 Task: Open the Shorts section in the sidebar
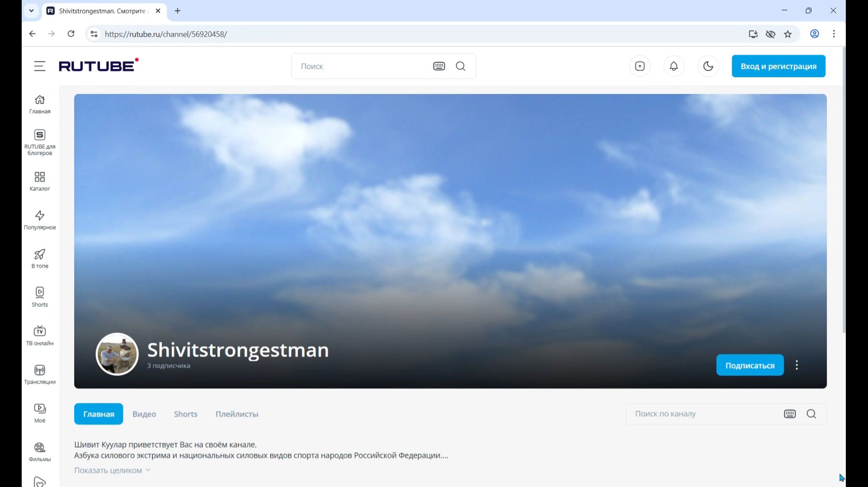[x=40, y=296]
